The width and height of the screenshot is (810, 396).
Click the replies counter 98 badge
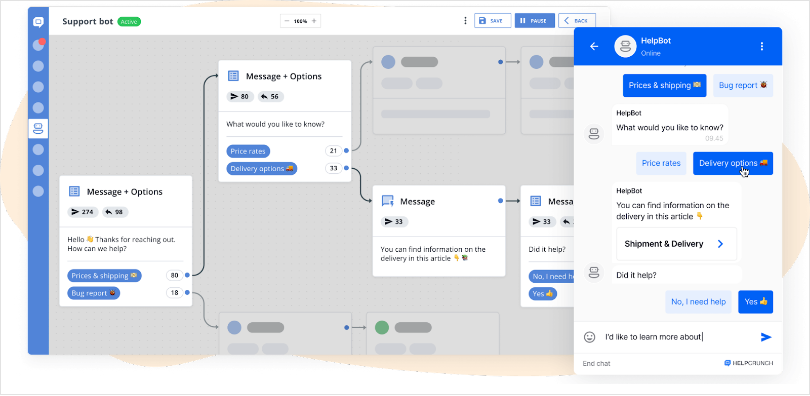(x=115, y=212)
